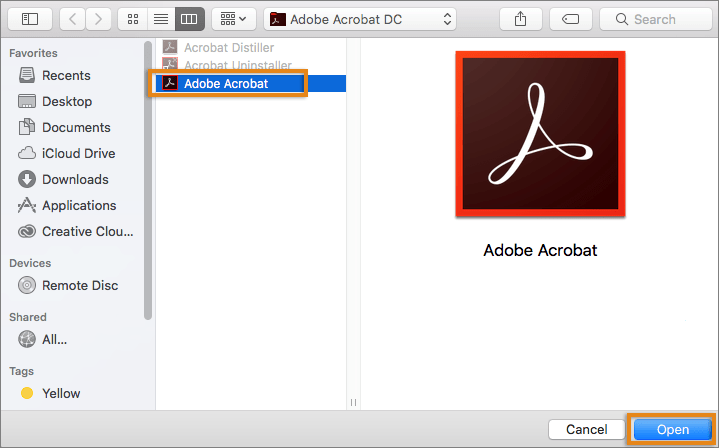Screen dimensions: 719x448
Task: Click the Recents clock-list icon
Action: (x=27, y=75)
